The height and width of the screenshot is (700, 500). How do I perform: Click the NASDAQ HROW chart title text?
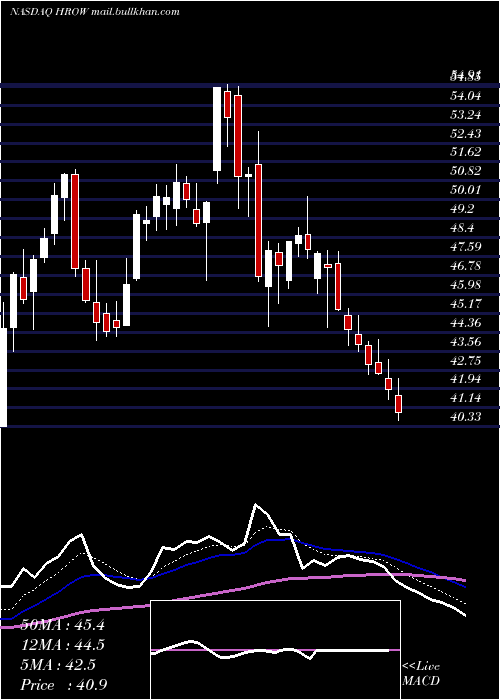(x=95, y=12)
